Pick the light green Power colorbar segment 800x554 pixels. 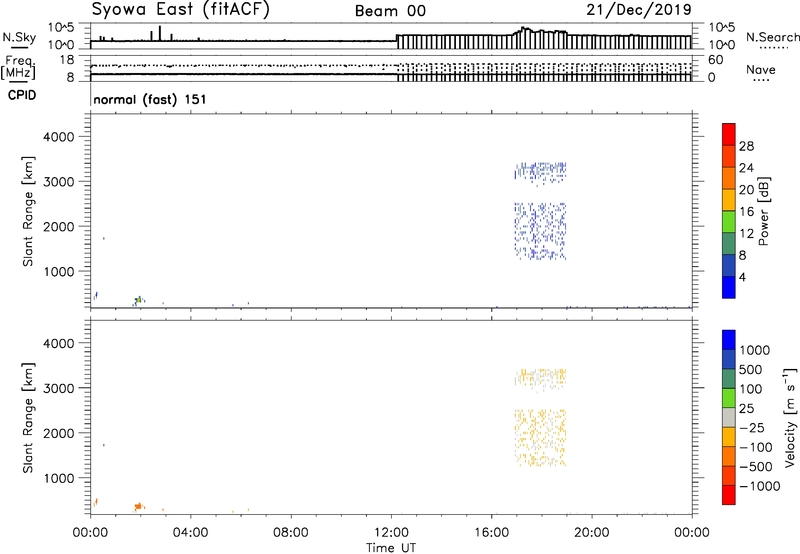point(729,221)
